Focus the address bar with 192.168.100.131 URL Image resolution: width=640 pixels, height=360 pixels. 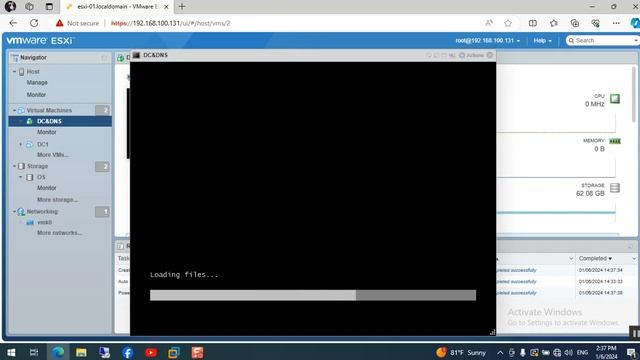[170, 23]
